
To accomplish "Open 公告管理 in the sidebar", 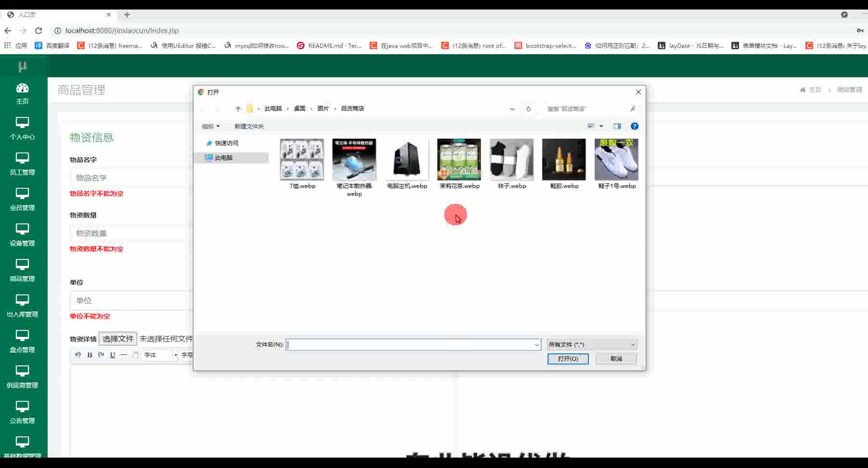I will coord(22,413).
